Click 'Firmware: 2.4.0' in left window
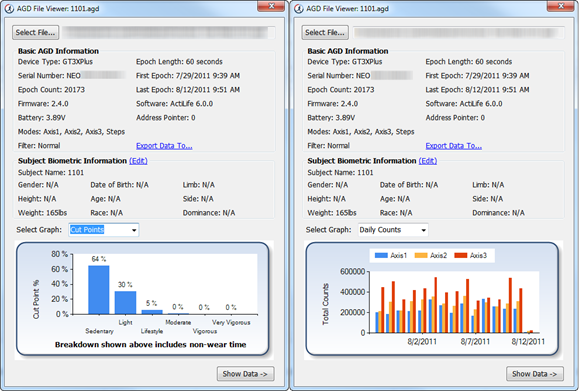 [43, 104]
